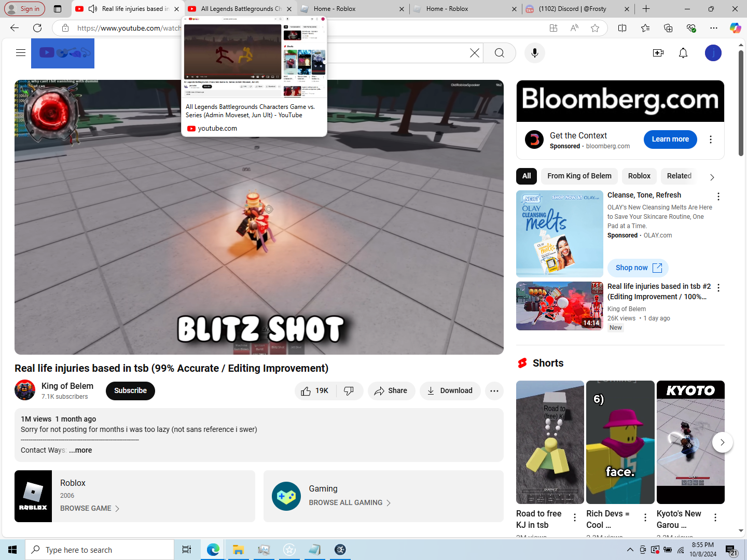
Task: Open File Explorer from taskbar
Action: [x=238, y=550]
